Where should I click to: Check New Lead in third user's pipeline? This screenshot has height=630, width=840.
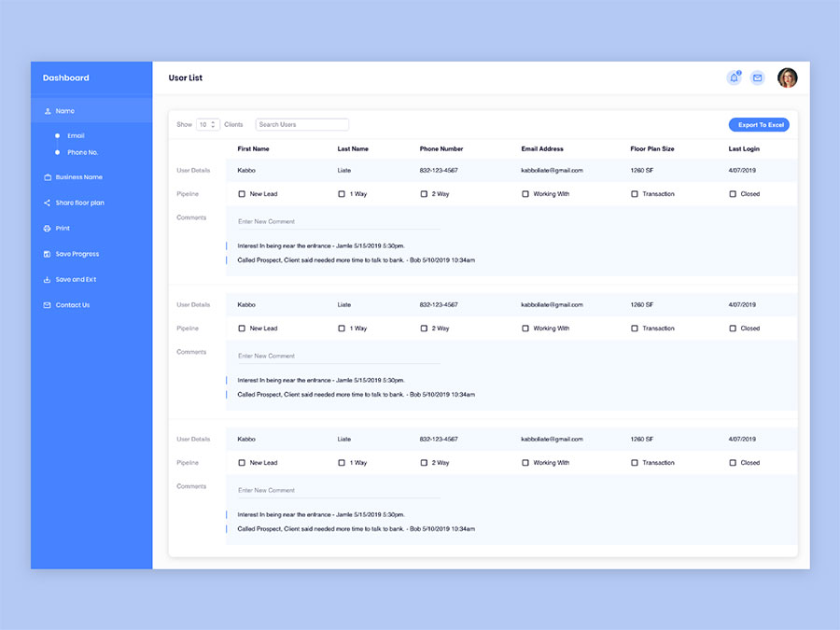pyautogui.click(x=242, y=463)
